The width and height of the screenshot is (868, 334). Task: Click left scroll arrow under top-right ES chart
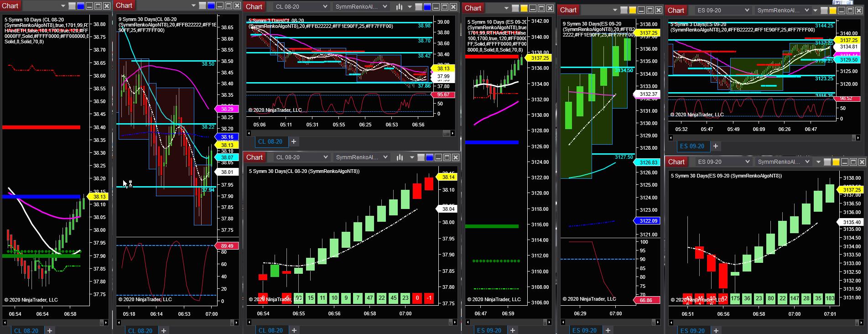670,137
